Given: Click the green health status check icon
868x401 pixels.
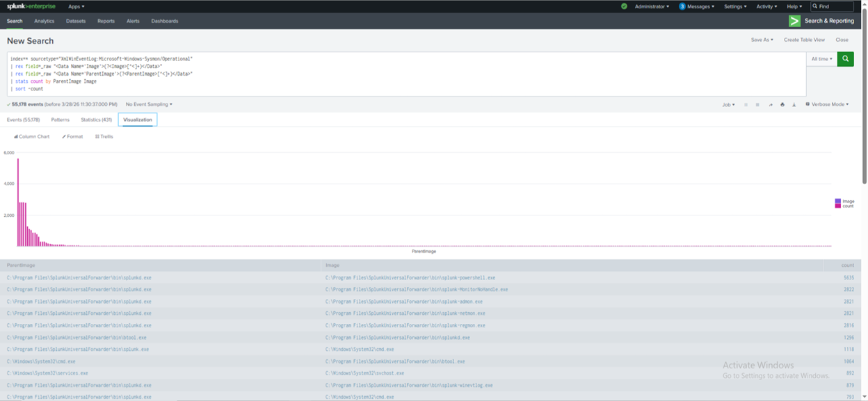Looking at the screenshot, I should 624,6.
